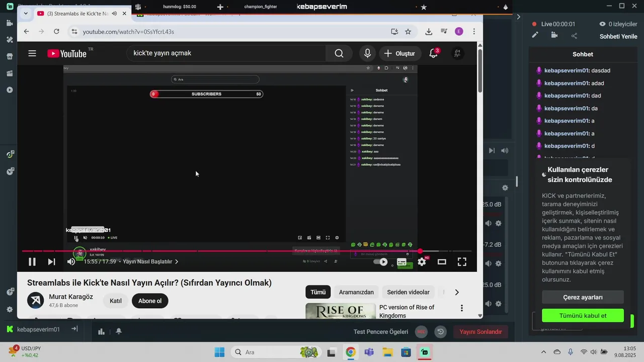
Task: Click the Streamlabs REC record button
Action: pyautogui.click(x=421, y=332)
